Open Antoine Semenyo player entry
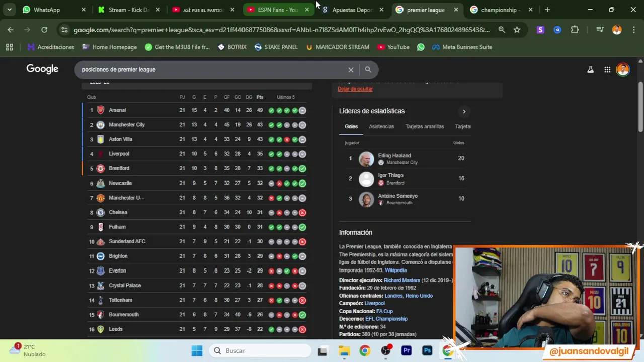Image resolution: width=644 pixels, height=362 pixels. pos(405,199)
